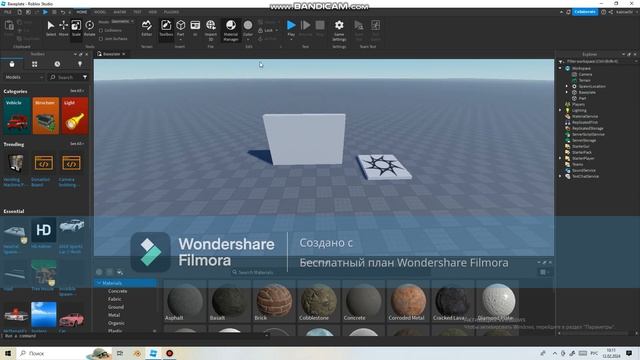Open the Models category dropdown in Toolbox
The image size is (640, 360).
[x=24, y=77]
